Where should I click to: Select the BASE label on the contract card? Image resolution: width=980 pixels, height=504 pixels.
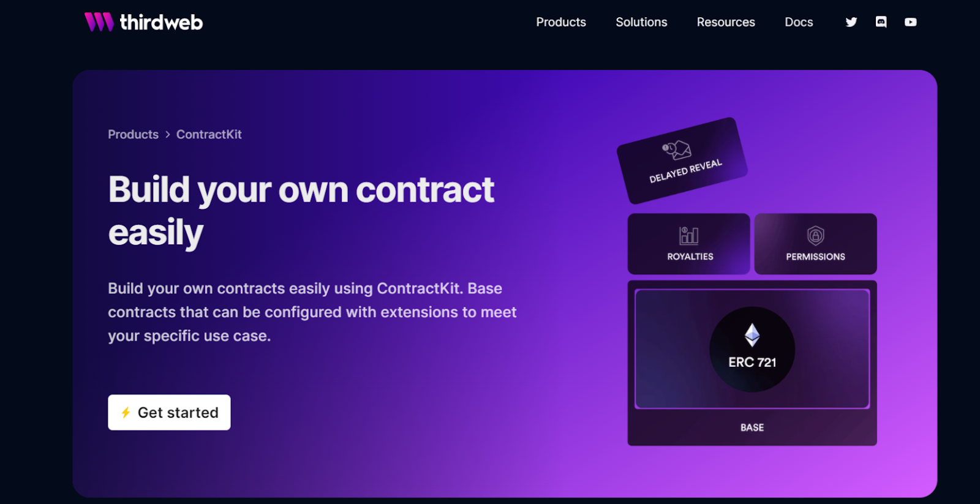click(x=752, y=427)
